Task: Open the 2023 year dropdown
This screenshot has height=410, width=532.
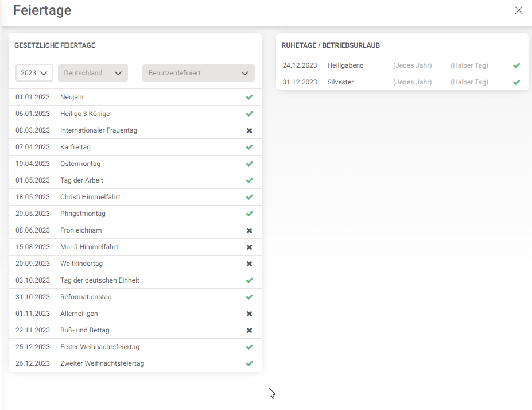Action: tap(34, 73)
